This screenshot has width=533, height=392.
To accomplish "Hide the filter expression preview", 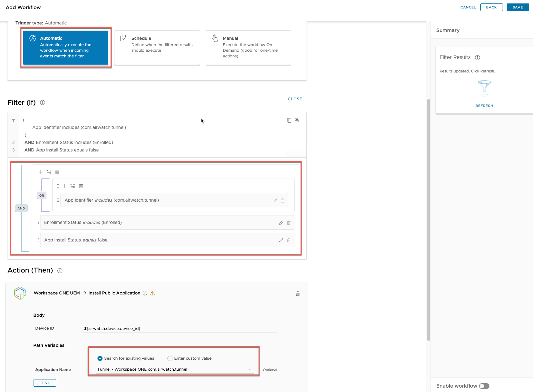I will tap(297, 120).
